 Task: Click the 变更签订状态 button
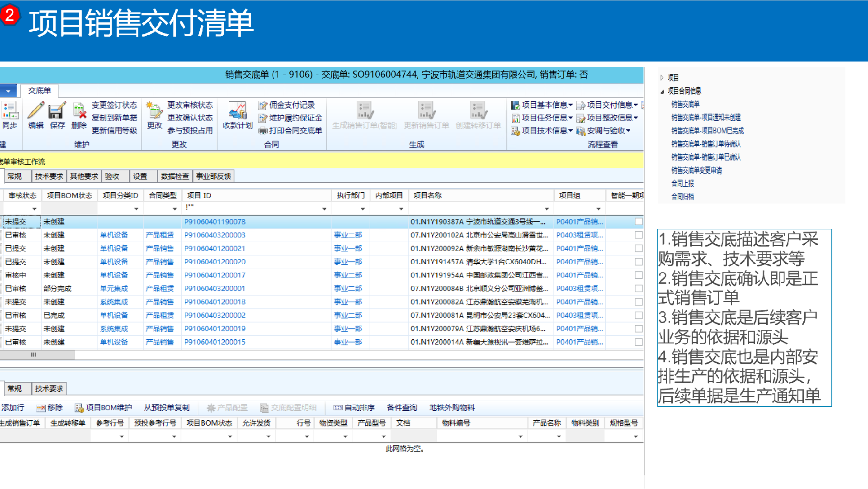114,105
